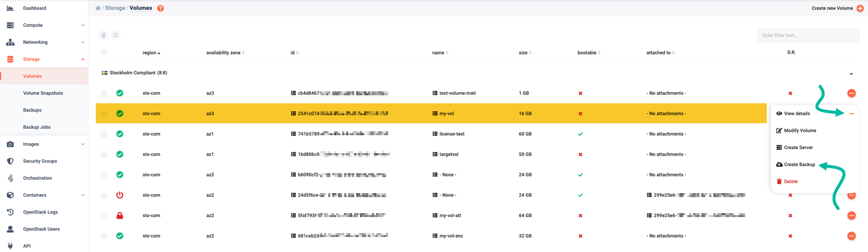The width and height of the screenshot is (868, 252).
Task: Click the home icon in breadcrumb
Action: point(98,8)
